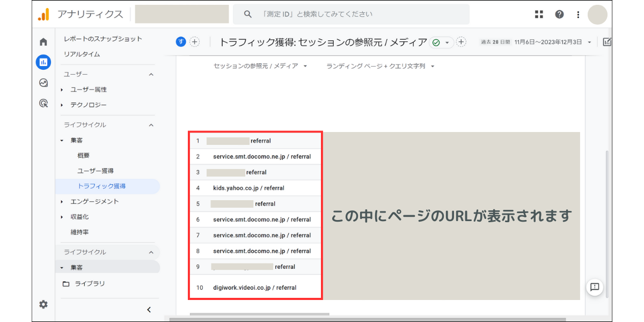Expand テクノロジー tree item
This screenshot has height=322, width=644.
pos(62,105)
